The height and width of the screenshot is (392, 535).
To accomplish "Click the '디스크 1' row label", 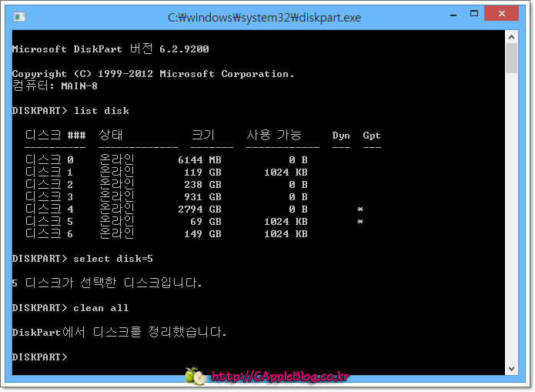I will 49,172.
